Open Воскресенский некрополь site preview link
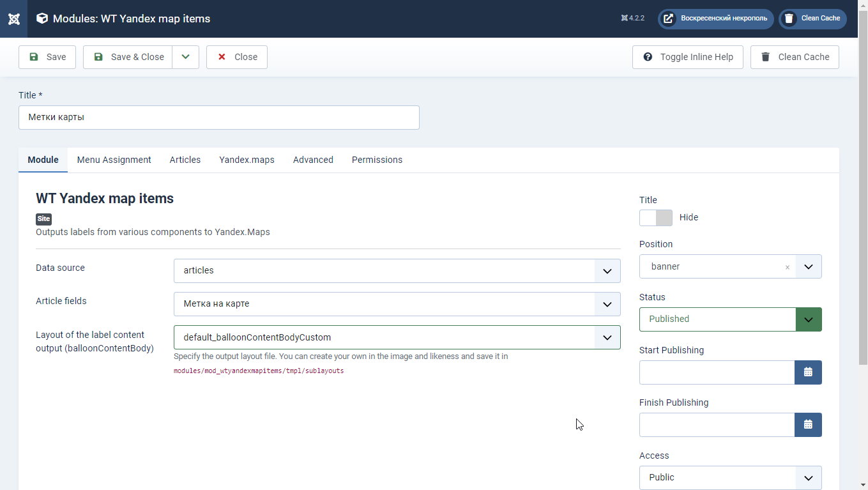The image size is (868, 490). click(x=715, y=19)
